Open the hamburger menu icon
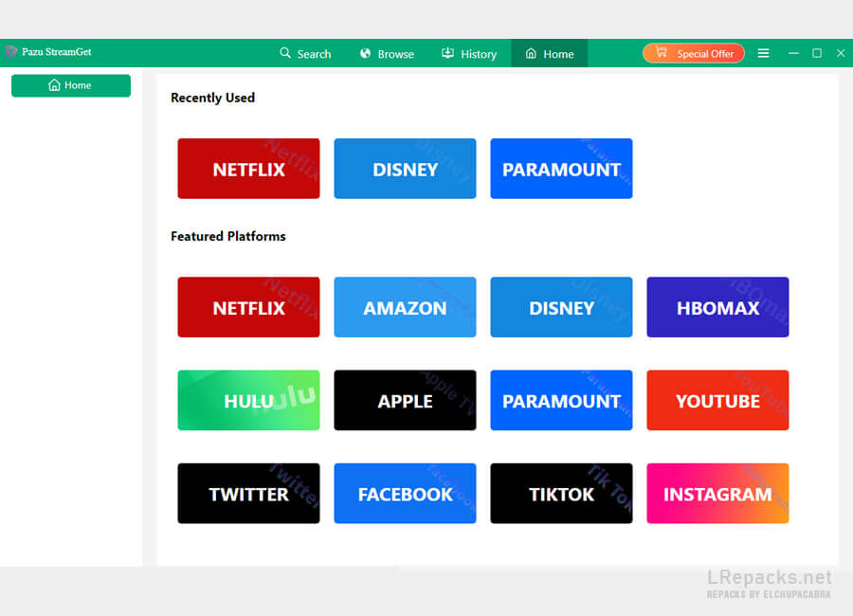The image size is (853, 616). point(763,53)
